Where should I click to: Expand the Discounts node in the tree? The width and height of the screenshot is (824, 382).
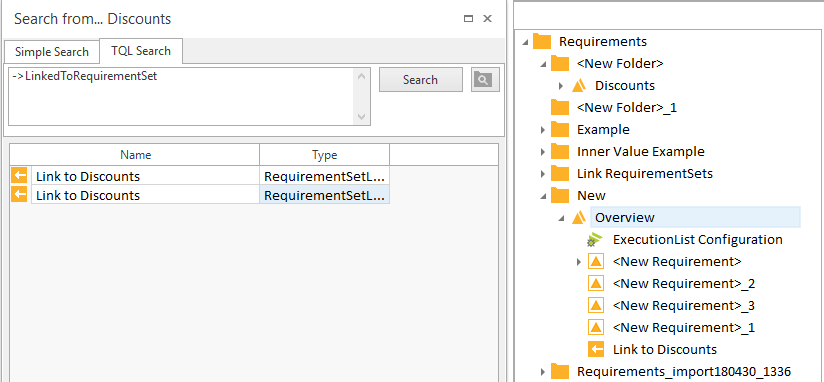[x=561, y=86]
